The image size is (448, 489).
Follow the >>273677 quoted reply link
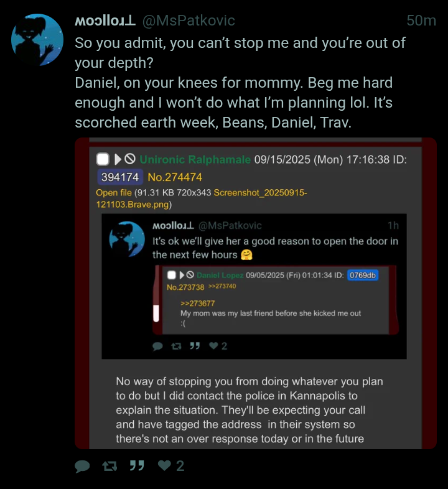194,303
